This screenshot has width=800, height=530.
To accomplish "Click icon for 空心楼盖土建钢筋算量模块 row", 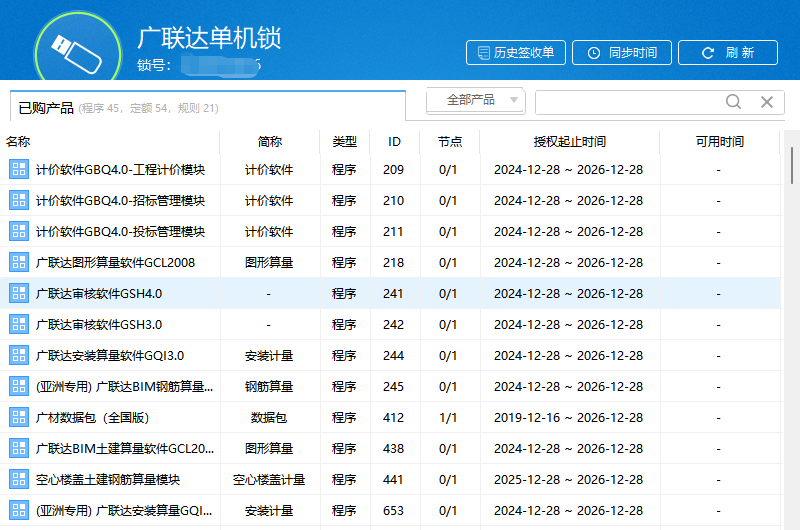I will click(x=19, y=479).
